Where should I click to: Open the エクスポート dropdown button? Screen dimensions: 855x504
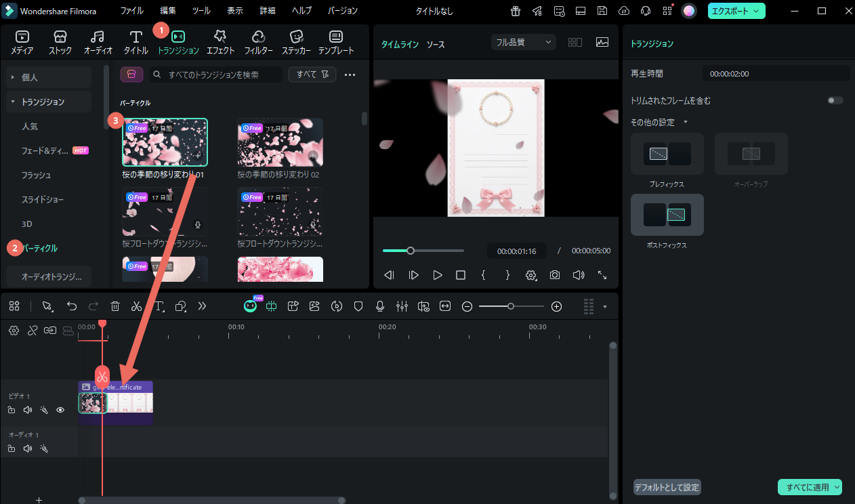[736, 11]
